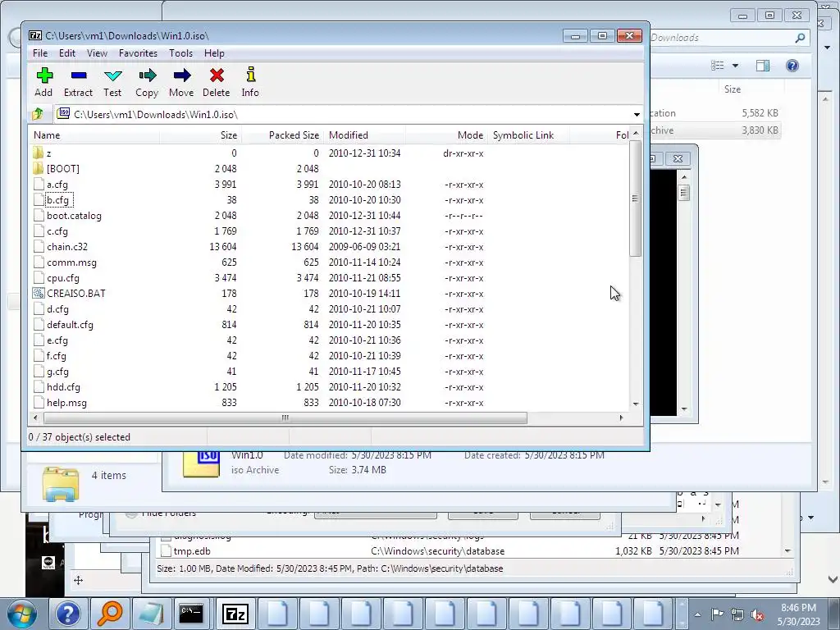Sort by Modified column header
Viewport: 840px width, 630px height.
pos(364,135)
